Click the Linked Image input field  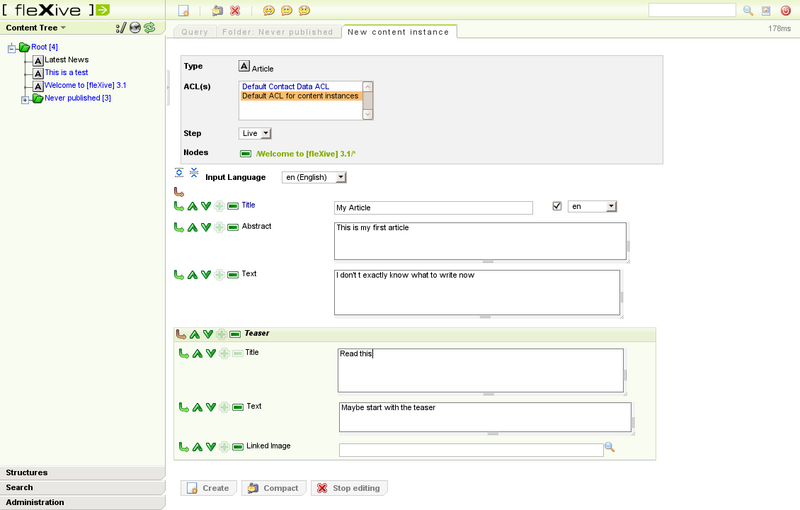(471, 450)
